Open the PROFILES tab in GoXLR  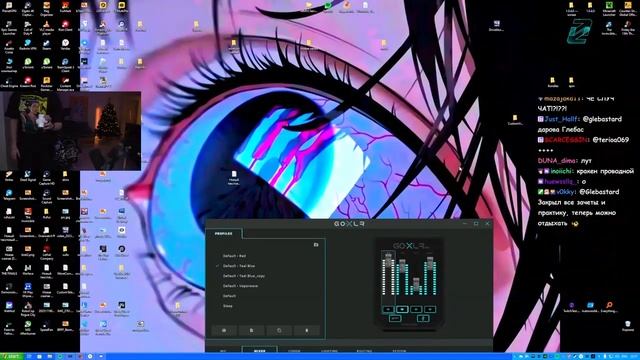point(224,233)
